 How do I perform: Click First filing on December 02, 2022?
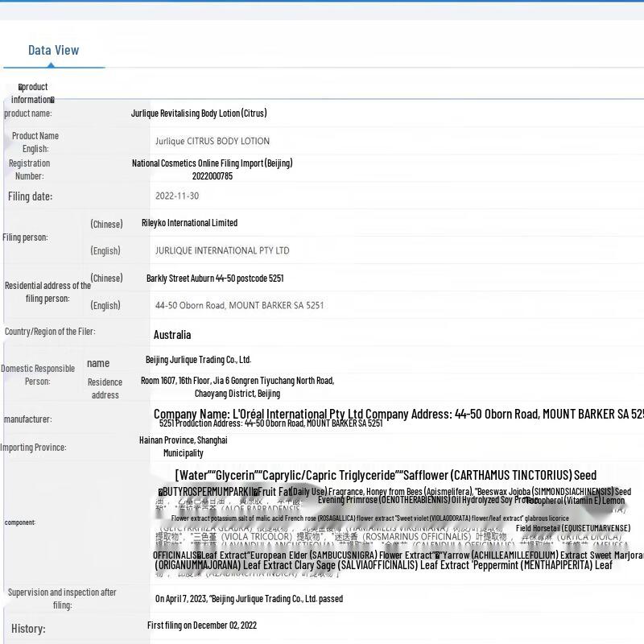pyautogui.click(x=202, y=625)
